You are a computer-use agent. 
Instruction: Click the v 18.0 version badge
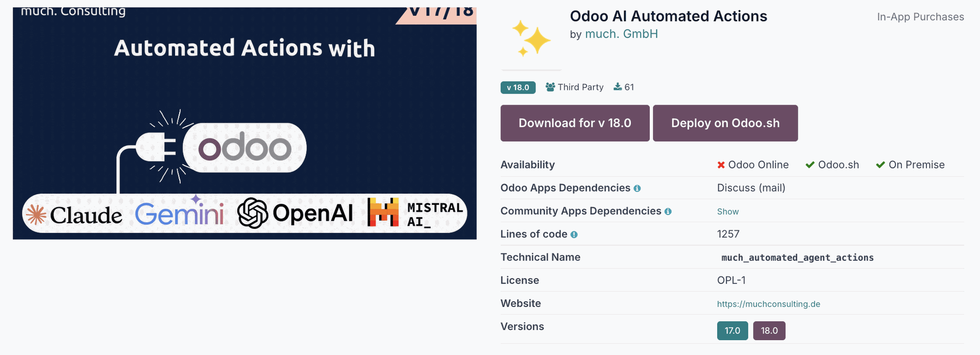click(518, 87)
